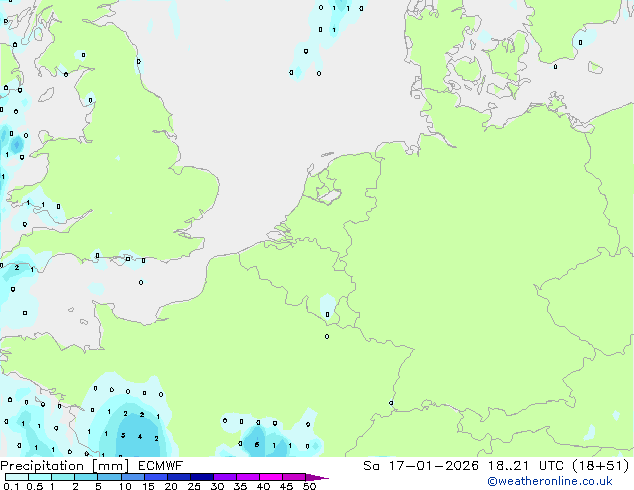Click the 'Precipitation' title word

tap(42, 466)
